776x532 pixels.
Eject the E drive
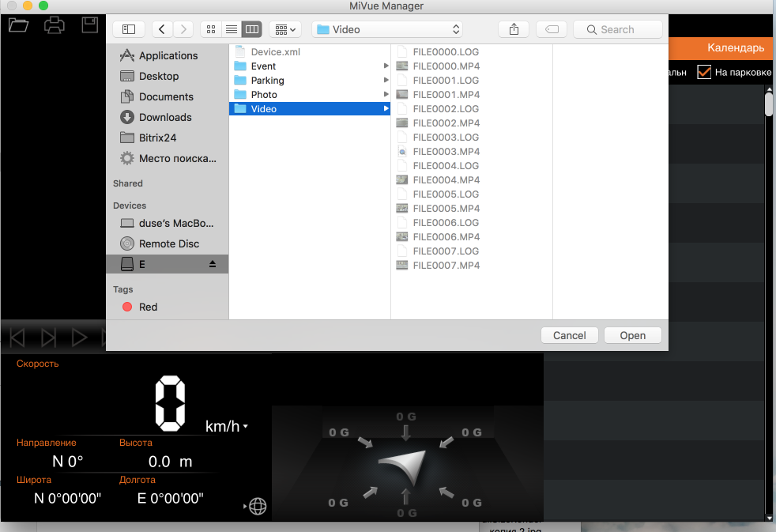[x=213, y=264]
